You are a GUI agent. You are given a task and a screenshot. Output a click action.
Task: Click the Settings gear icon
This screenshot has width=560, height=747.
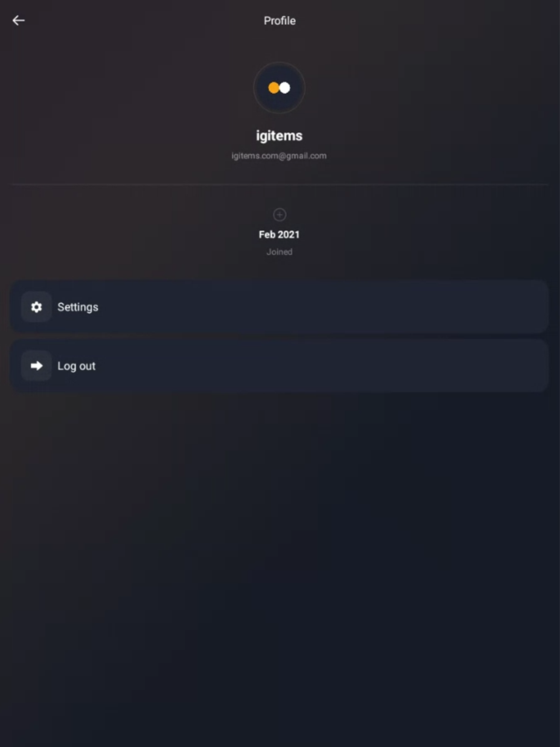36,307
